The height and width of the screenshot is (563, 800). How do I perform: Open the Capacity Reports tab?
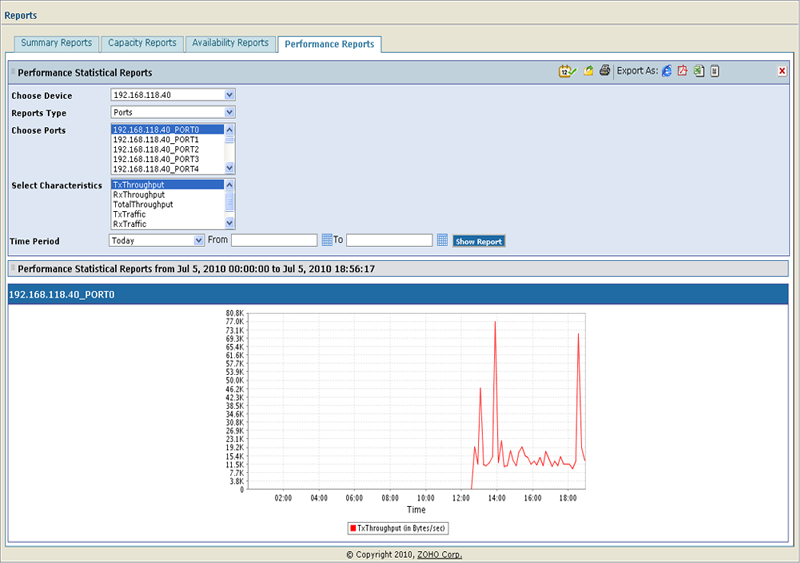click(x=142, y=43)
